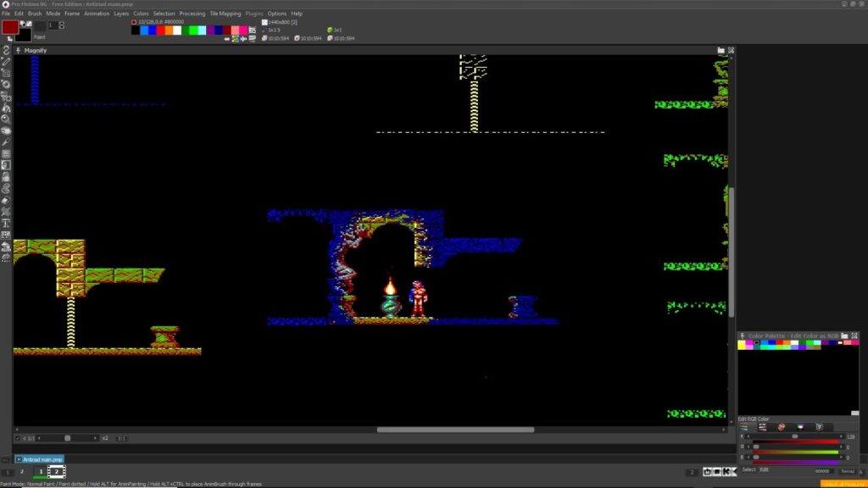Image resolution: width=868 pixels, height=488 pixels.
Task: Select the eraser tool in left toolbar
Action: 6,200
